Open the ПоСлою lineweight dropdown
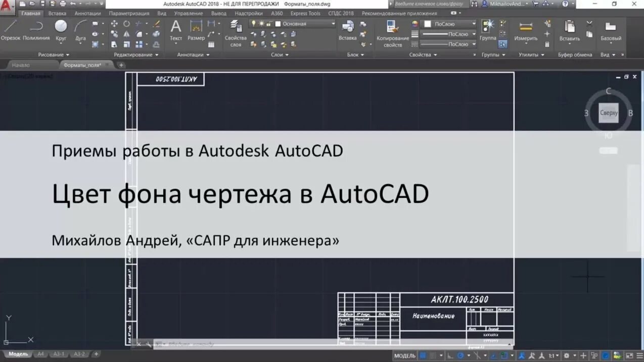Screen dimensions: 644x362 click(x=449, y=34)
